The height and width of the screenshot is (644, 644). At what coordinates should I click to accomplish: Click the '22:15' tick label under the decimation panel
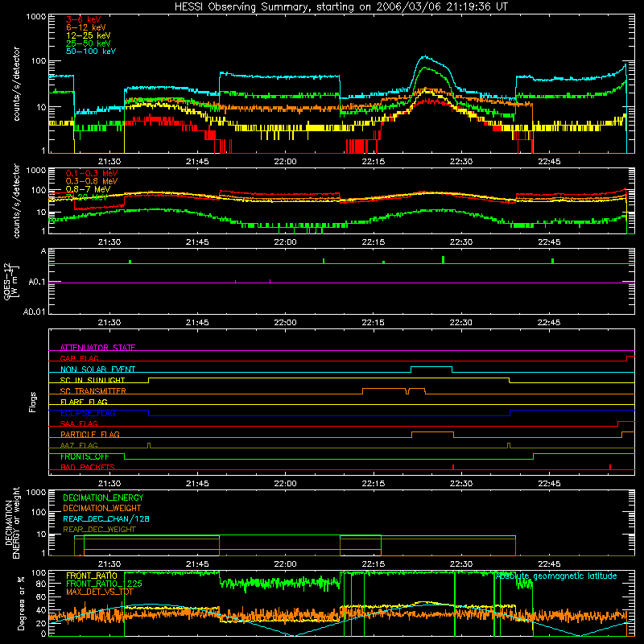tap(374, 564)
